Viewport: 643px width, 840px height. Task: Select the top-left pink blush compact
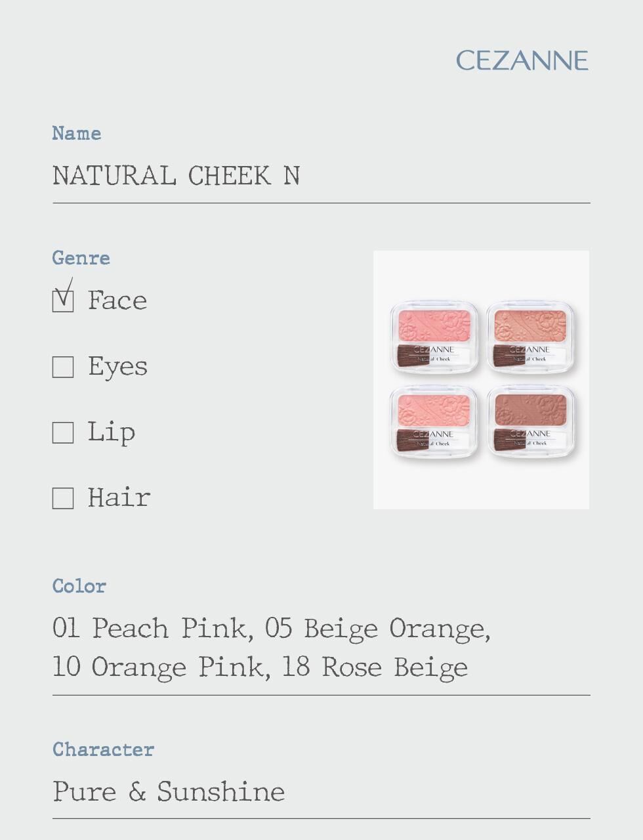click(434, 337)
